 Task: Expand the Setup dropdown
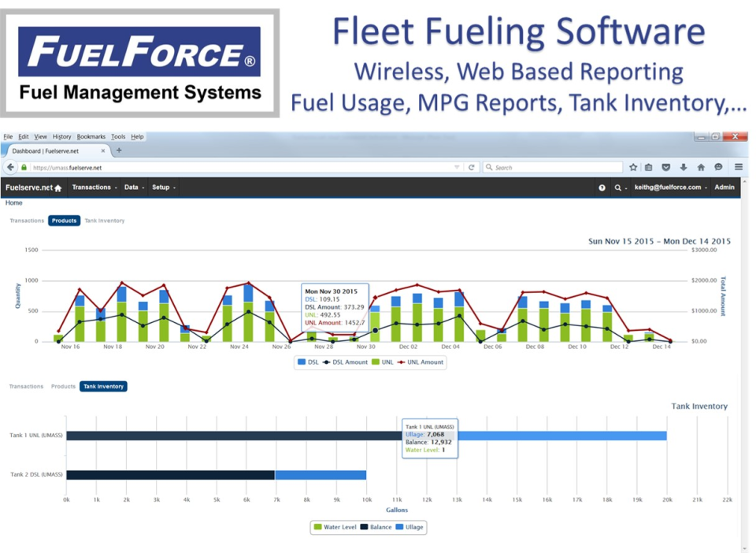point(161,187)
